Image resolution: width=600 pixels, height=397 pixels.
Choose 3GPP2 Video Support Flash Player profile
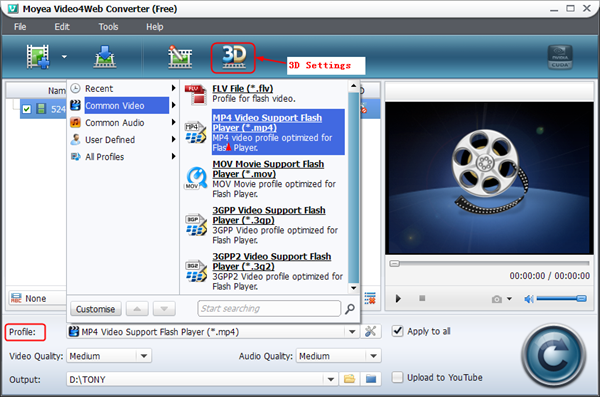pos(264,271)
